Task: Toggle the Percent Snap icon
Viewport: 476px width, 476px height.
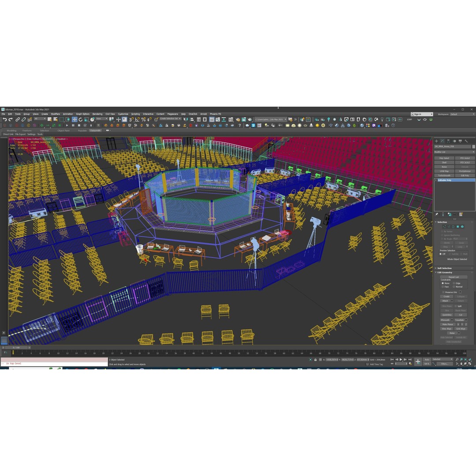Action: pyautogui.click(x=143, y=119)
